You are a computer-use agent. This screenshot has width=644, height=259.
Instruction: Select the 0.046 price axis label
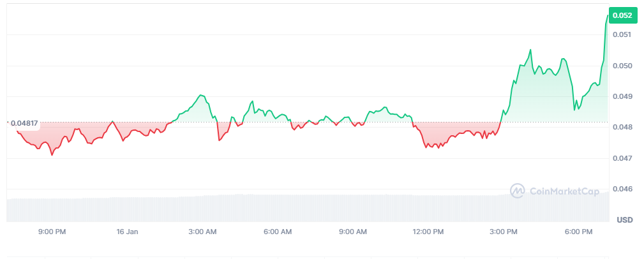[622, 189]
